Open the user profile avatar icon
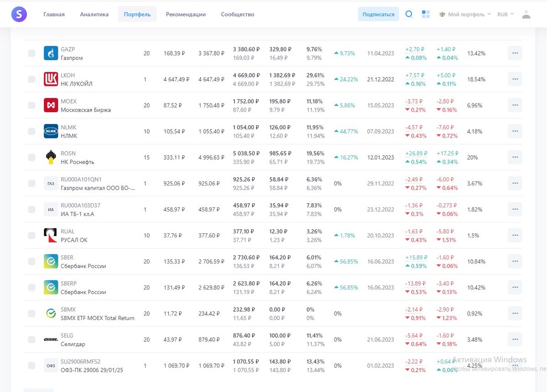Viewport: 547px width, 392px height. pos(526,14)
